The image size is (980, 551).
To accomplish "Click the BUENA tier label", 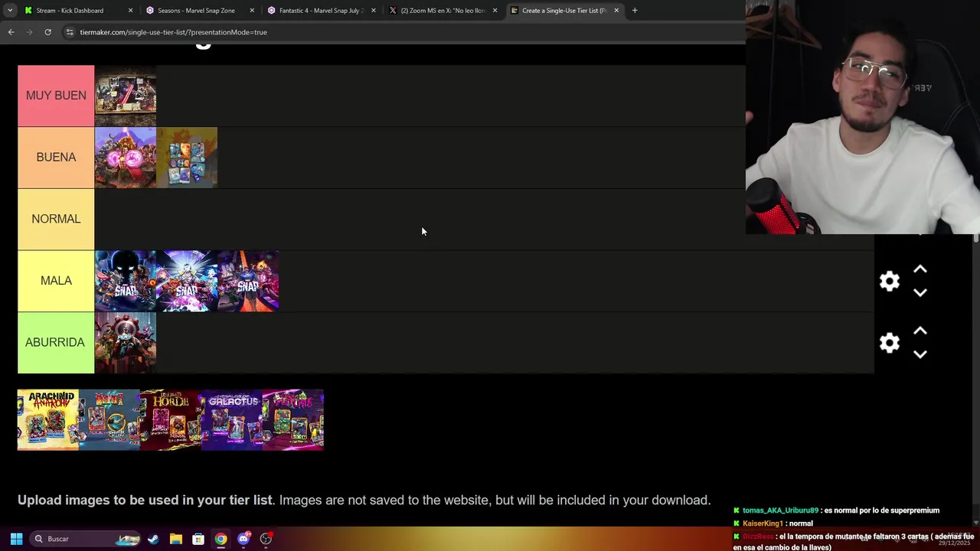I will pos(56,157).
